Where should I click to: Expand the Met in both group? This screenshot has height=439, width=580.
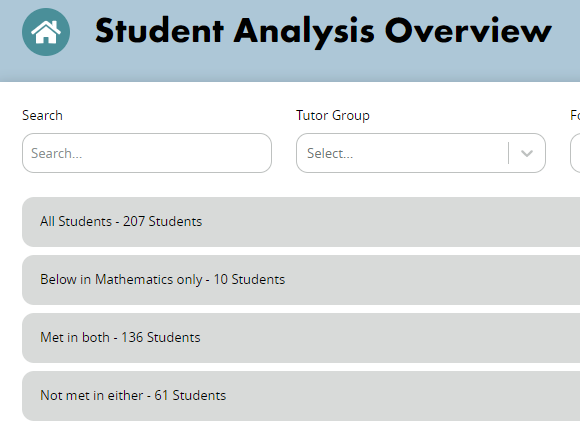[x=301, y=338]
